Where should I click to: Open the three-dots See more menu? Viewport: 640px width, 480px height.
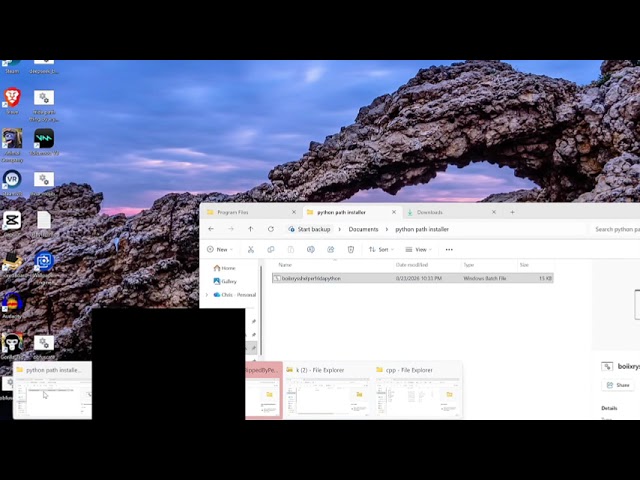pyautogui.click(x=449, y=249)
